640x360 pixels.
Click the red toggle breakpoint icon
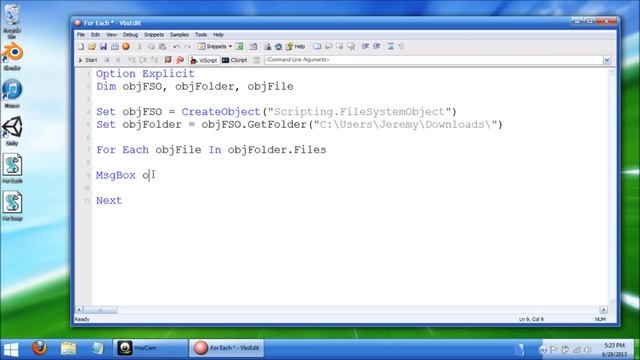click(168, 60)
